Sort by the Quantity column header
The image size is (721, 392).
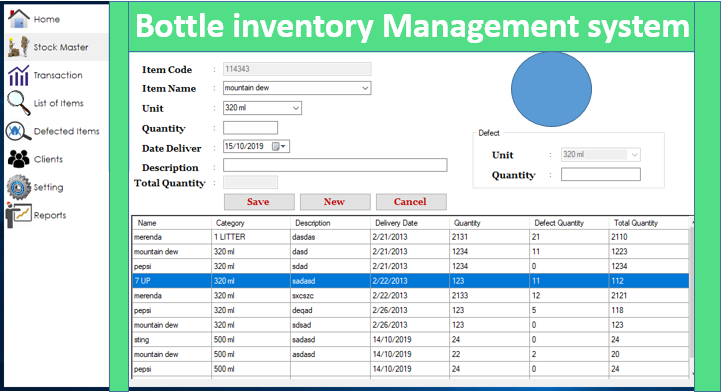489,223
